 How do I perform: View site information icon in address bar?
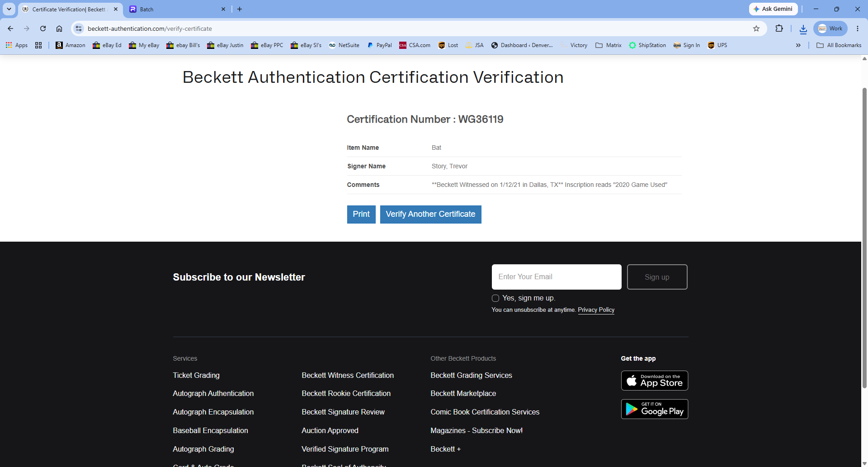tap(79, 29)
